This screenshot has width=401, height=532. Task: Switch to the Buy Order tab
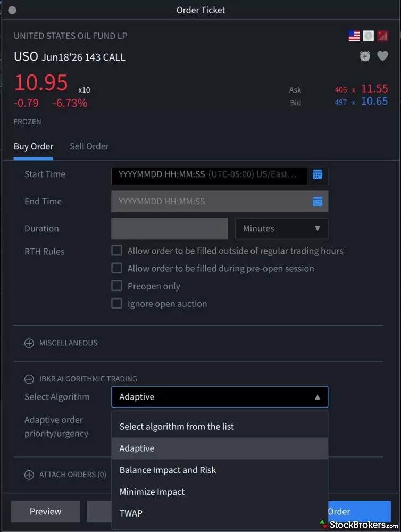pos(34,147)
